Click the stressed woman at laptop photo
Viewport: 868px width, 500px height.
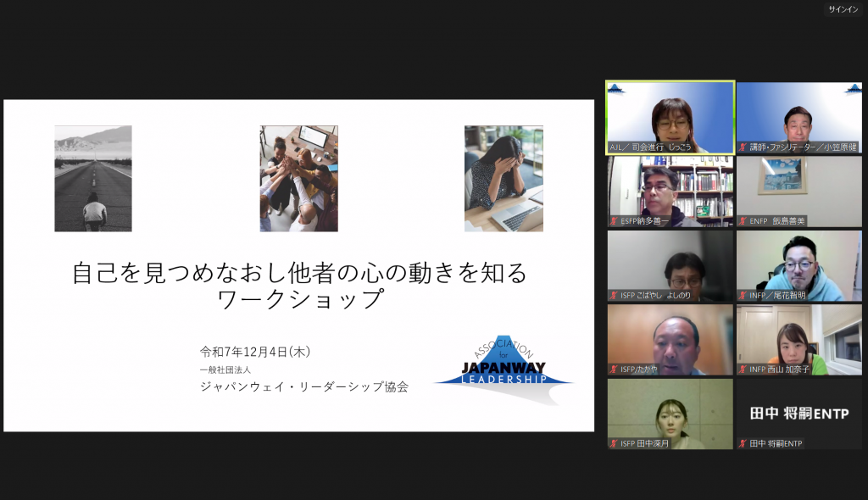tap(504, 179)
